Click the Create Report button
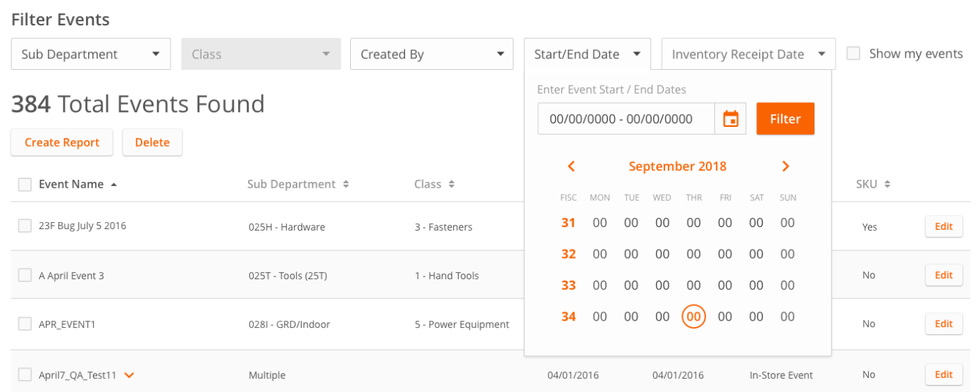 pos(61,142)
